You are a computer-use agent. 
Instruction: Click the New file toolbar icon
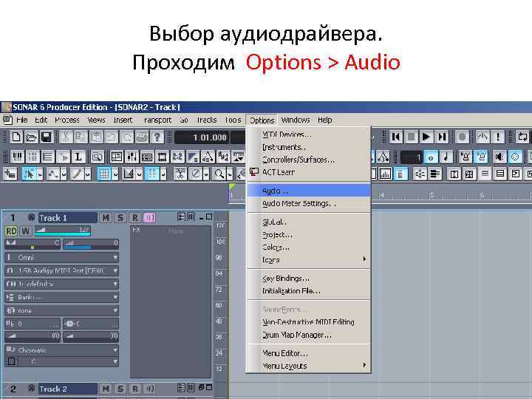click(x=16, y=137)
